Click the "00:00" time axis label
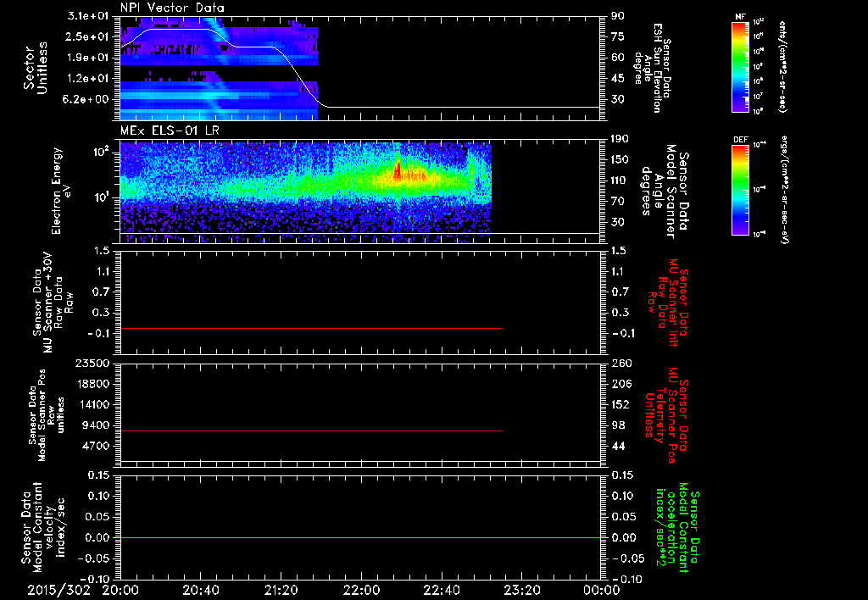 tap(601, 590)
